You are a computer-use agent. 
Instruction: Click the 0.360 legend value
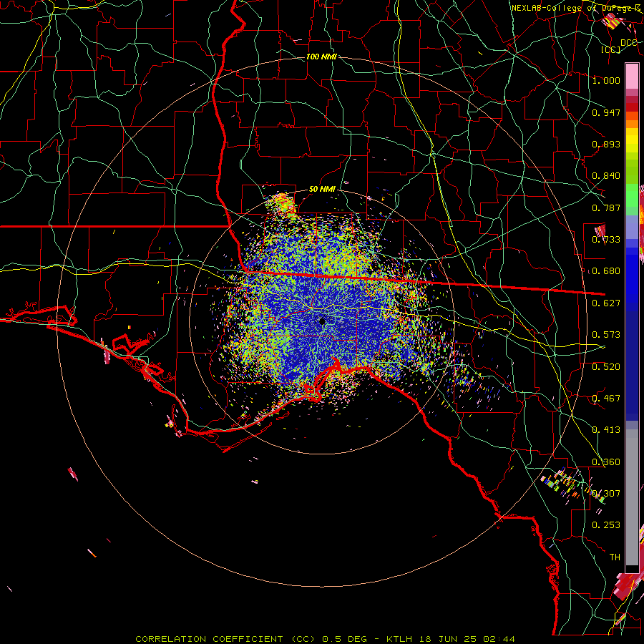click(x=606, y=462)
